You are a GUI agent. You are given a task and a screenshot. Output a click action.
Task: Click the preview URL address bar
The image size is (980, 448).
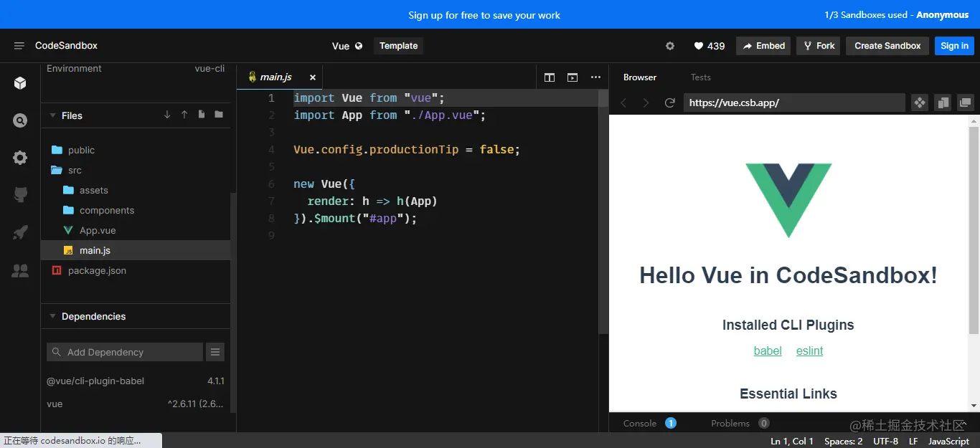pyautogui.click(x=794, y=103)
